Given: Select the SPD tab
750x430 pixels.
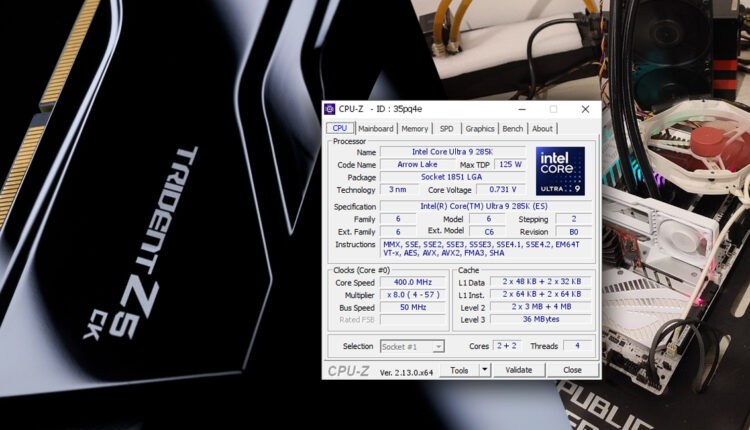Looking at the screenshot, I should (x=446, y=128).
